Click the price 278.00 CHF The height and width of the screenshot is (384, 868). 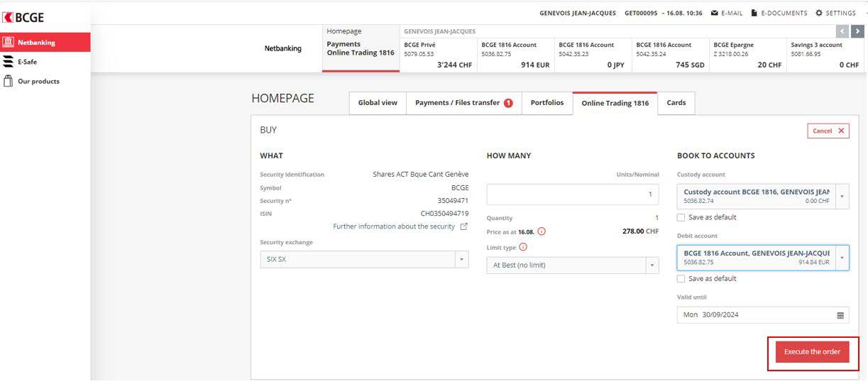click(640, 231)
